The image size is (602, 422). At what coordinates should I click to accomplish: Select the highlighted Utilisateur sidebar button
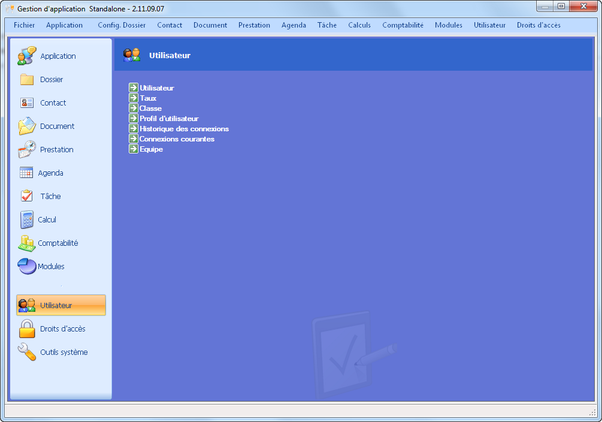click(x=61, y=305)
